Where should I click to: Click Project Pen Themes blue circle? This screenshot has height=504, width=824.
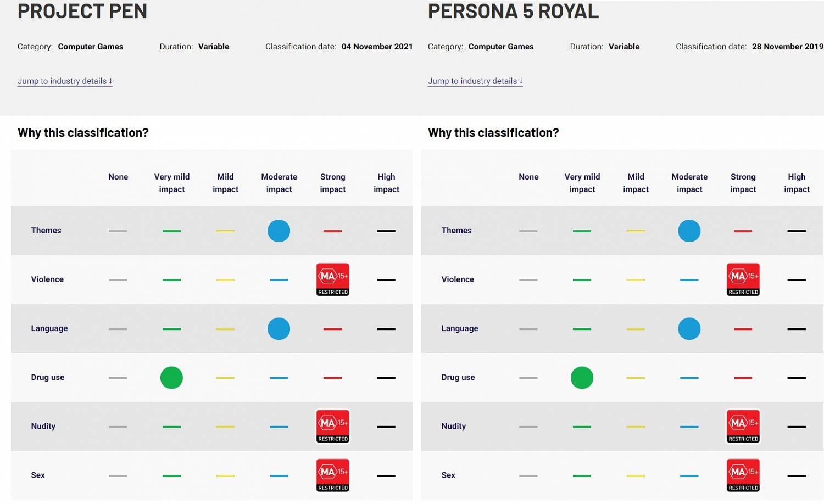point(279,231)
